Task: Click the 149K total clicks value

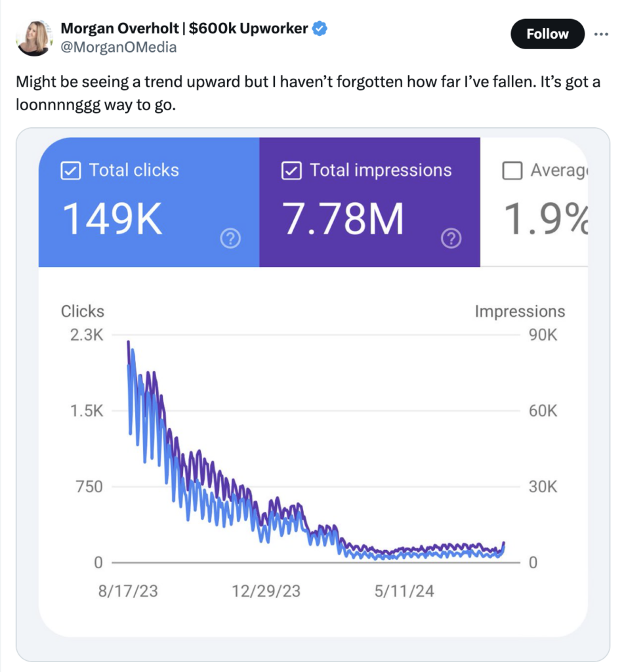Action: tap(112, 220)
